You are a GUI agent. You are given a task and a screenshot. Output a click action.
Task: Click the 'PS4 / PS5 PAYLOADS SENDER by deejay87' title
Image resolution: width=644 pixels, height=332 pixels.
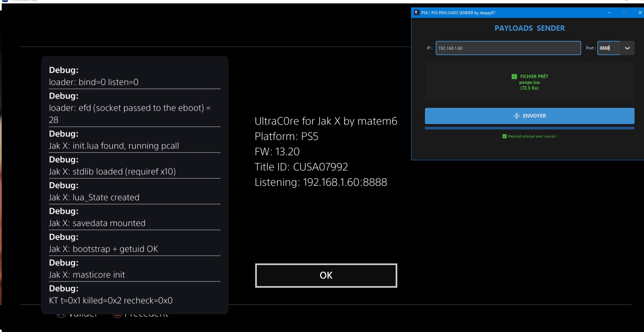click(458, 13)
